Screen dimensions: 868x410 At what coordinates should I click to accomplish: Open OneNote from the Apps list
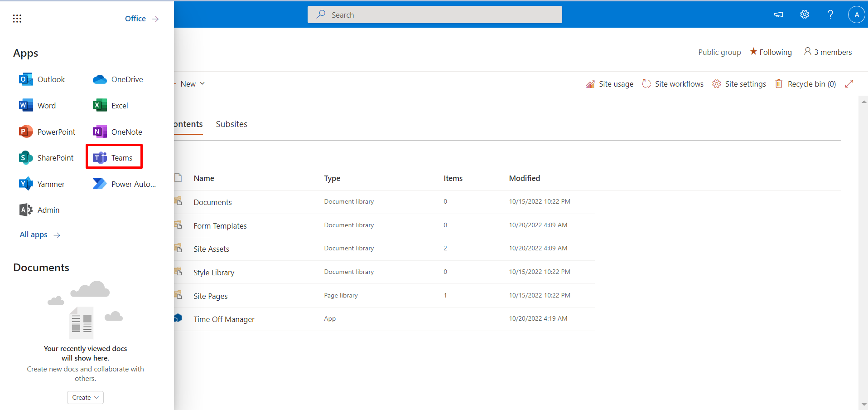click(117, 132)
